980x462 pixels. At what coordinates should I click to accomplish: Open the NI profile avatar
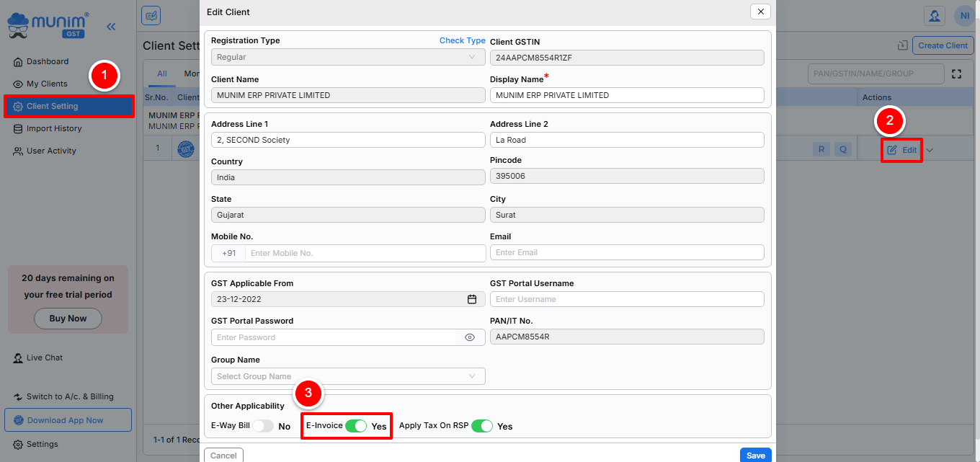(963, 15)
